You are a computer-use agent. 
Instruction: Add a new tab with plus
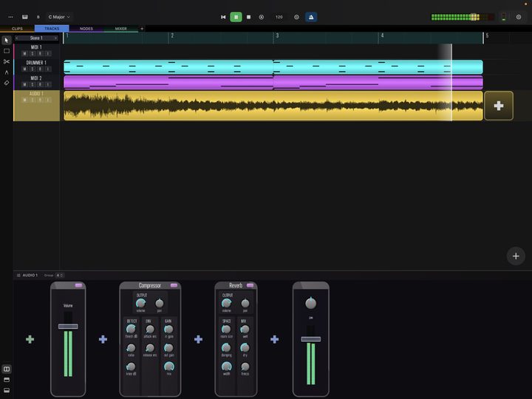pos(142,29)
